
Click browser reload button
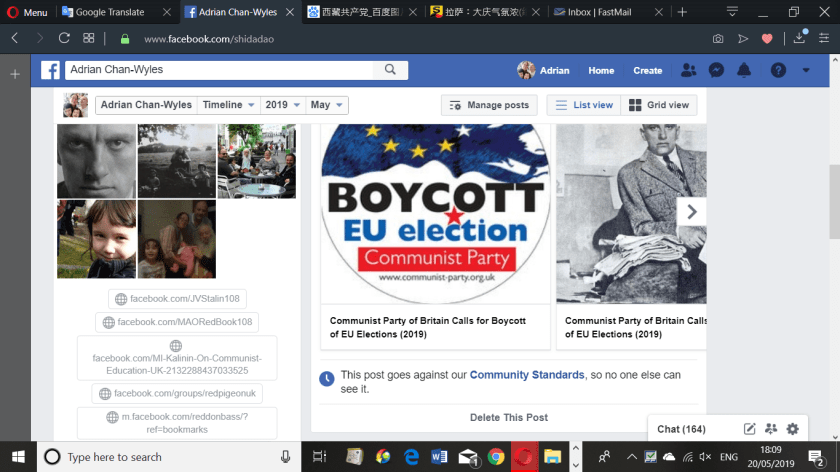[64, 38]
